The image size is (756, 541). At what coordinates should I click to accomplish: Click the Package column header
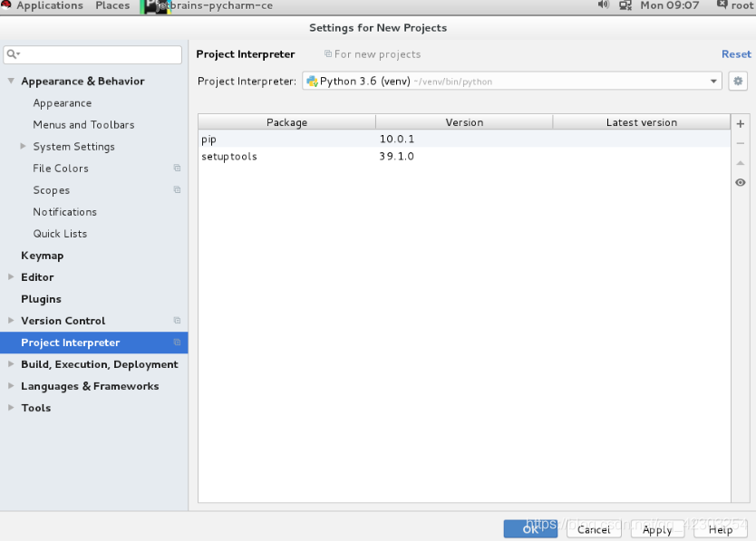tap(286, 122)
